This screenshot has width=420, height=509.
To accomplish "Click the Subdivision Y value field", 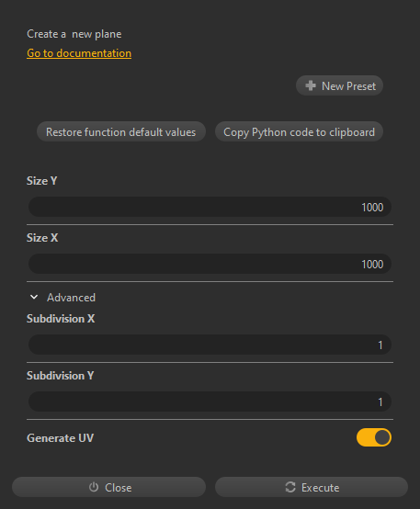I will point(210,402).
